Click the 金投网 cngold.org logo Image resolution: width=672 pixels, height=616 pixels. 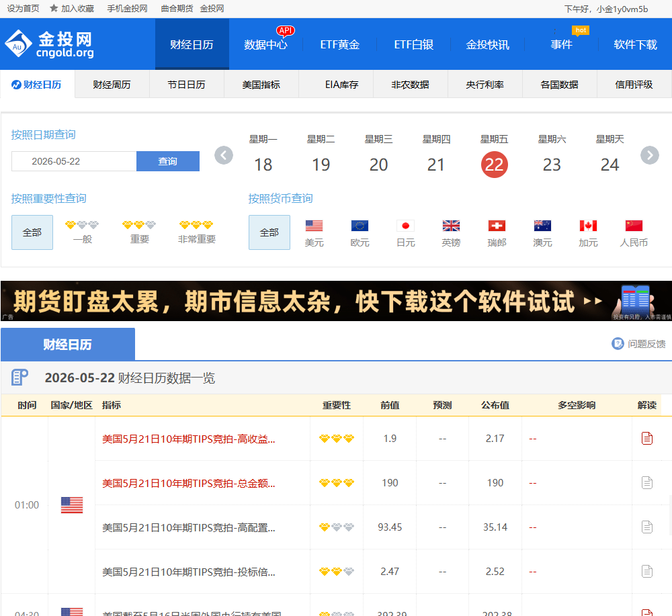point(49,44)
